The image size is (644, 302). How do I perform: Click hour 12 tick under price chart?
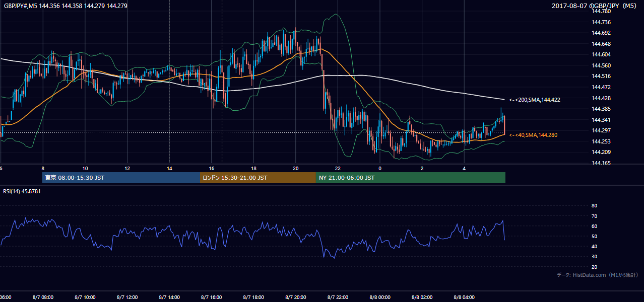[x=127, y=168]
